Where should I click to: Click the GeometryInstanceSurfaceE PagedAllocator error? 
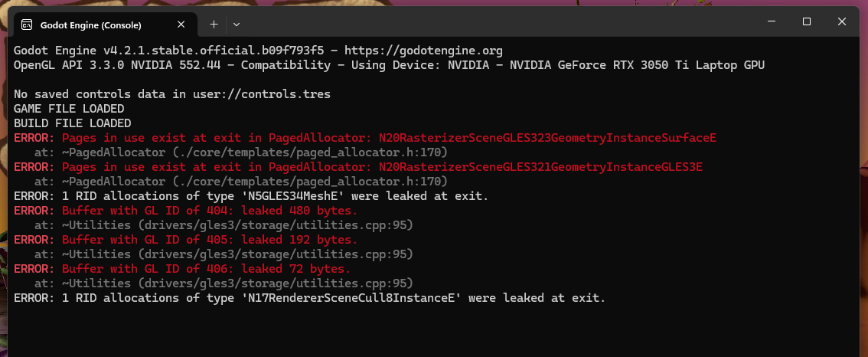pyautogui.click(x=365, y=138)
